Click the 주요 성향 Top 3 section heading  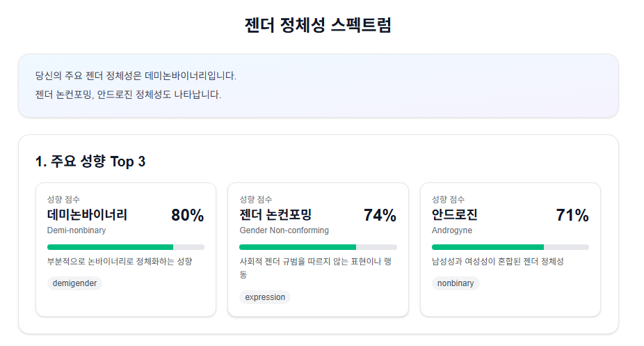[90, 162]
